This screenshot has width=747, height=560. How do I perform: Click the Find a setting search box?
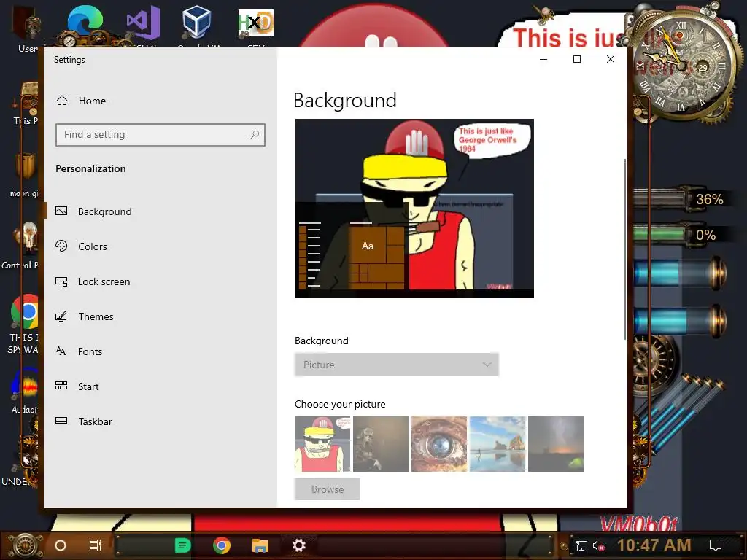(x=160, y=135)
